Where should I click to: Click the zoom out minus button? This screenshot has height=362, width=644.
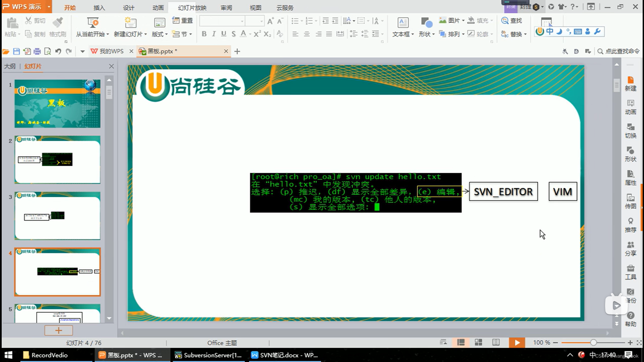[x=555, y=343]
